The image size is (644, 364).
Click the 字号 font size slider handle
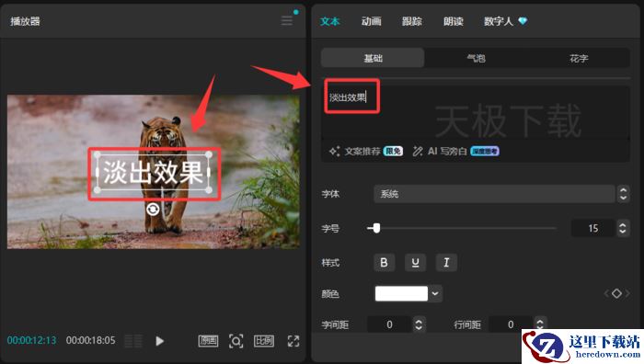(x=375, y=228)
